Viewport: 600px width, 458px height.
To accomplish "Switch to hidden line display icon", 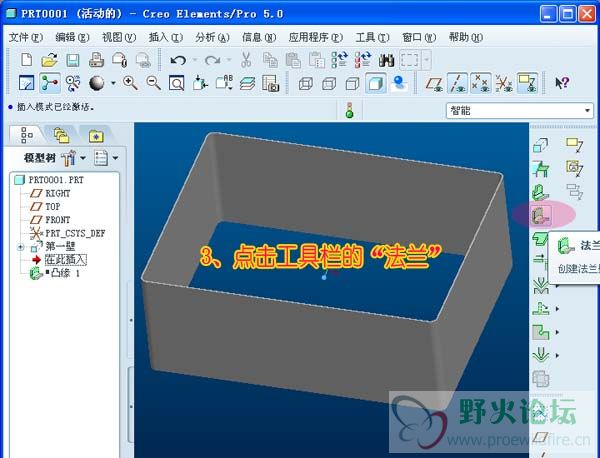I will pyautogui.click(x=329, y=83).
